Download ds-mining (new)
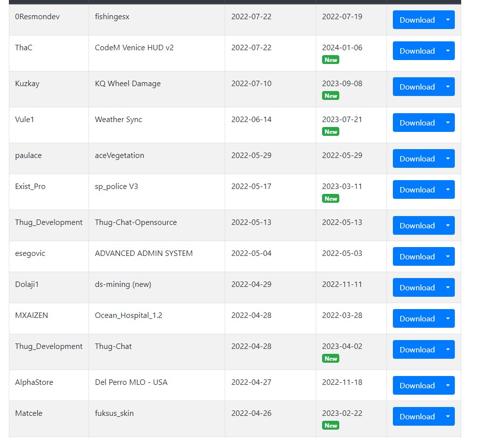504x438 pixels. [417, 287]
